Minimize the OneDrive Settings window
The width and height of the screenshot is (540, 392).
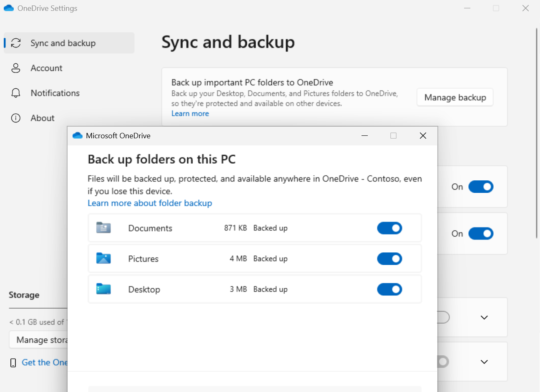point(467,8)
